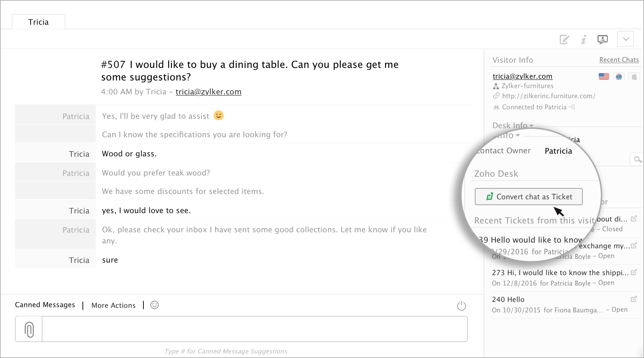Click the end chat power icon
The width and height of the screenshot is (644, 358).
coord(461,306)
